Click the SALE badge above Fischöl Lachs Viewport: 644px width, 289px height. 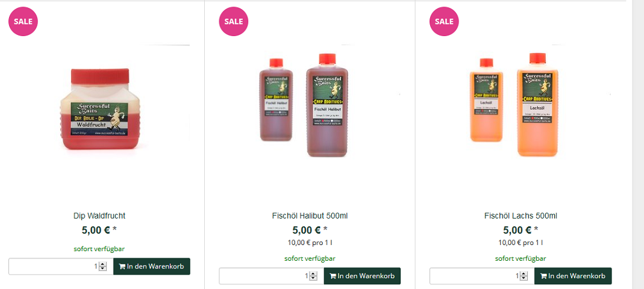click(x=444, y=22)
